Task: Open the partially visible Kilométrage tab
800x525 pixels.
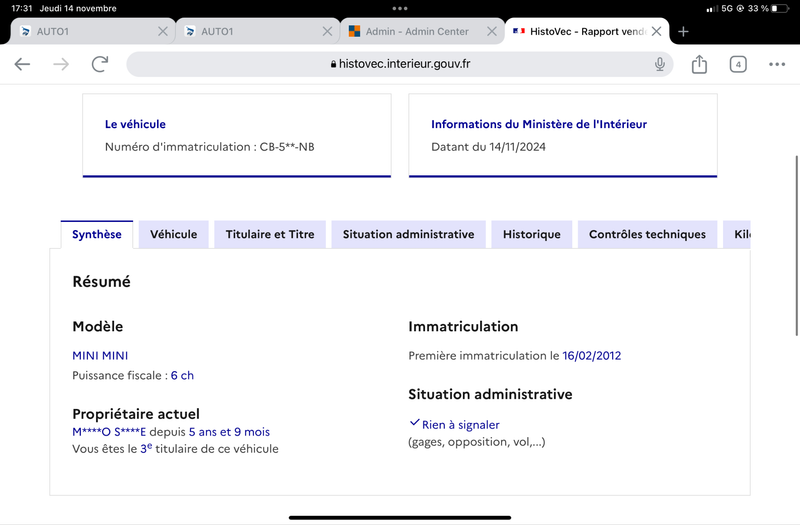Action: point(737,235)
